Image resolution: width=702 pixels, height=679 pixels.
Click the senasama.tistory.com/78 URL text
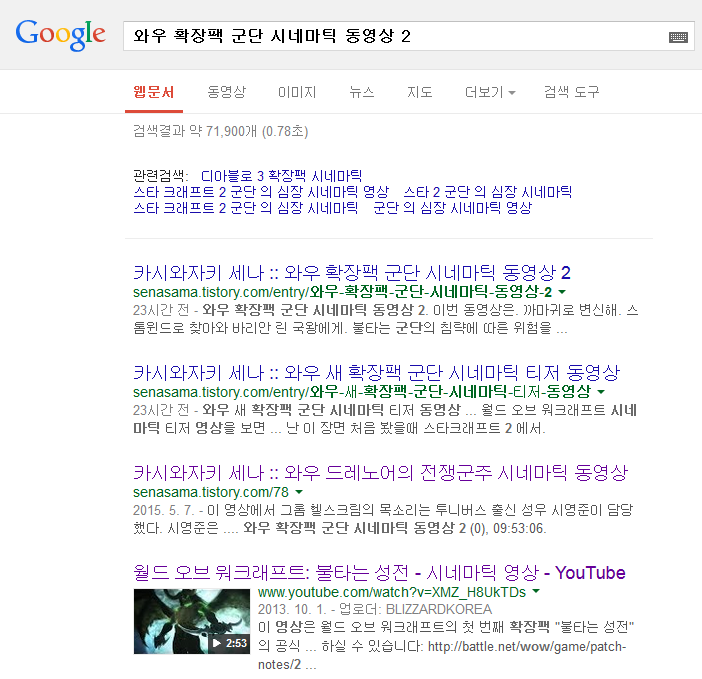coord(211,492)
